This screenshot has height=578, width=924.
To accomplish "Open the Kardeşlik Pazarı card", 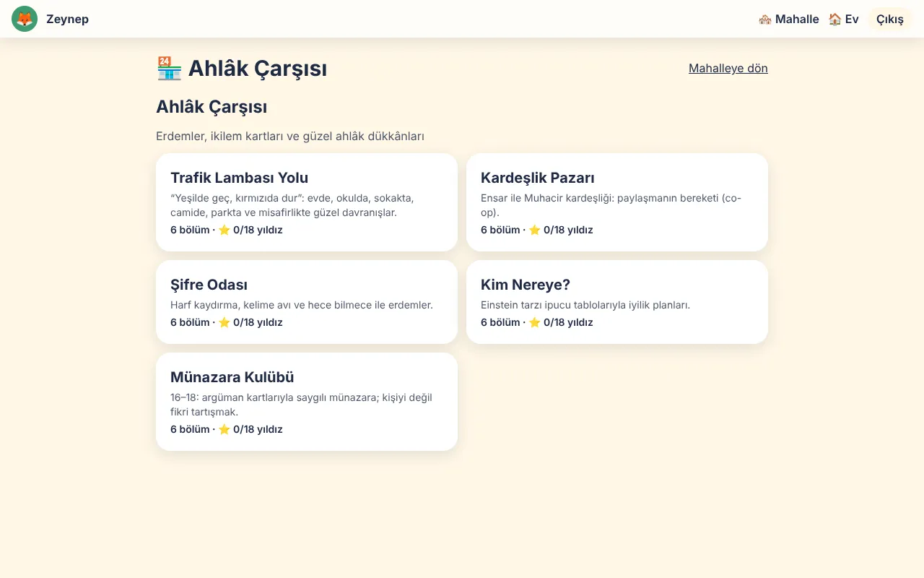I will click(617, 202).
